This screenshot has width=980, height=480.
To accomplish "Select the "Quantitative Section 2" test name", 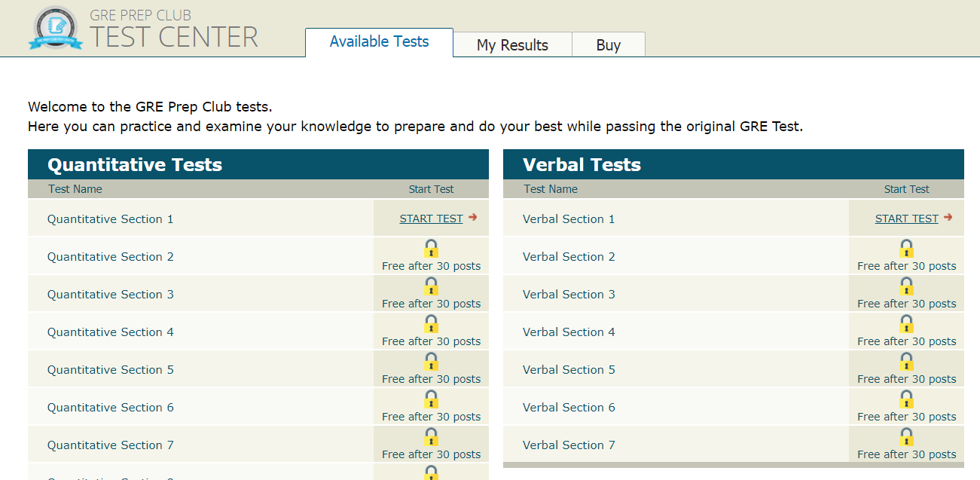I will point(111,257).
